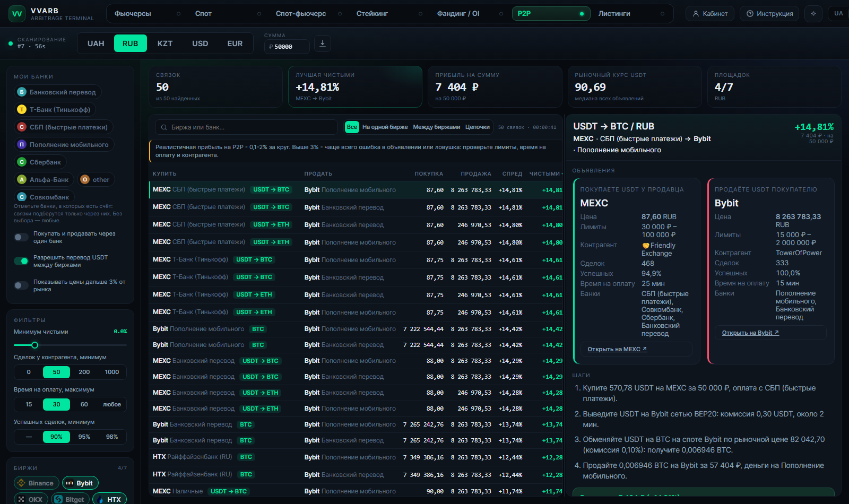Set minimum counterparty deals to 1000
The width and height of the screenshot is (849, 504).
[112, 372]
